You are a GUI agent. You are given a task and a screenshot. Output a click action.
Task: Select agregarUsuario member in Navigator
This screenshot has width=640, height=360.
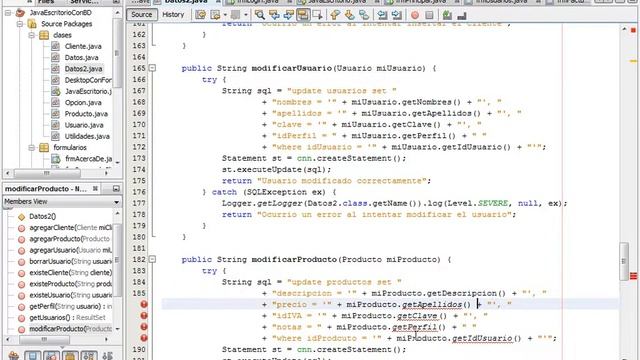point(70,250)
